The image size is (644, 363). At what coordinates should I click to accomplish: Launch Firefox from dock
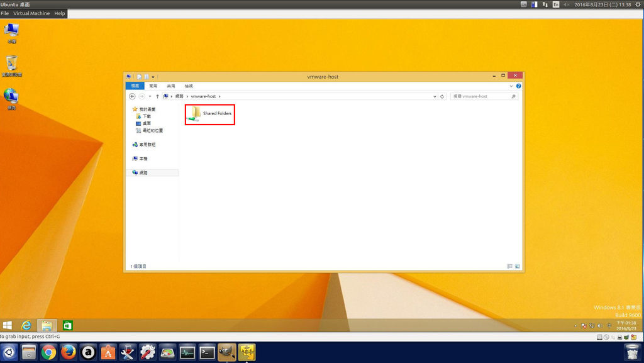(x=68, y=352)
